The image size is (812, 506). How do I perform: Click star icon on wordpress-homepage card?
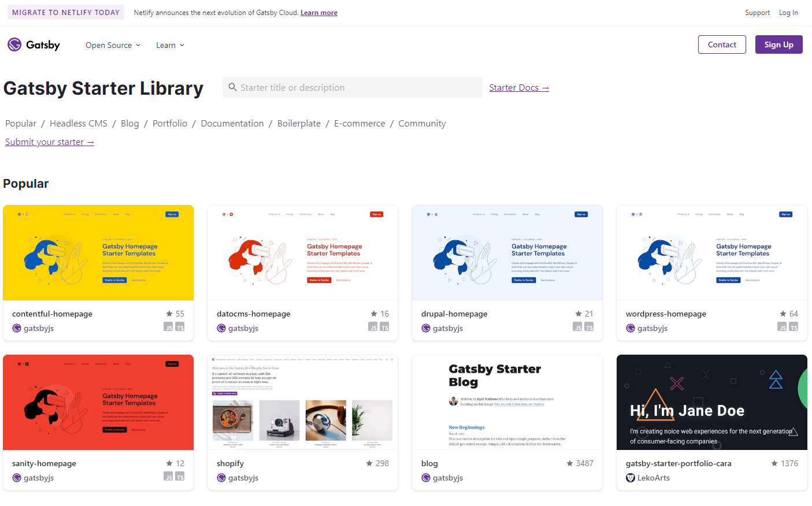pyautogui.click(x=783, y=314)
